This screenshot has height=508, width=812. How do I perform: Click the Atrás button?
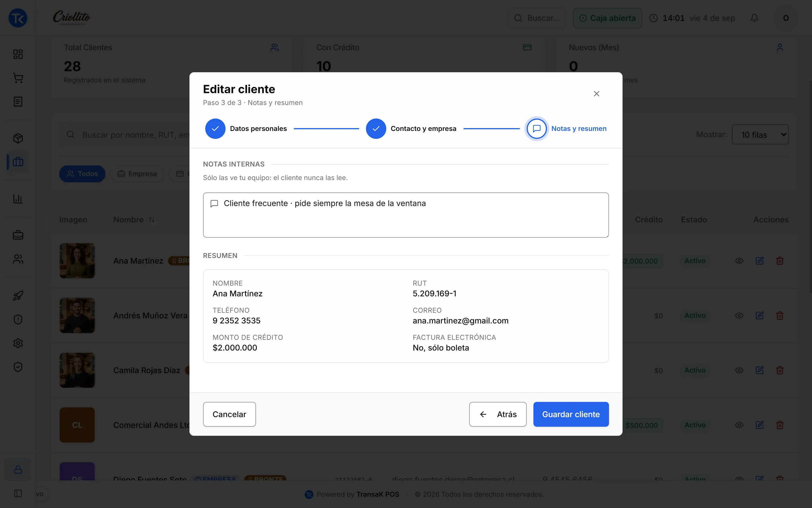coord(498,414)
